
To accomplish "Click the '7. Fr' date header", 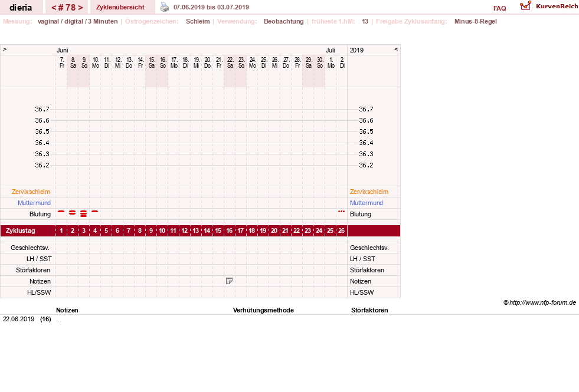I will tap(61, 62).
